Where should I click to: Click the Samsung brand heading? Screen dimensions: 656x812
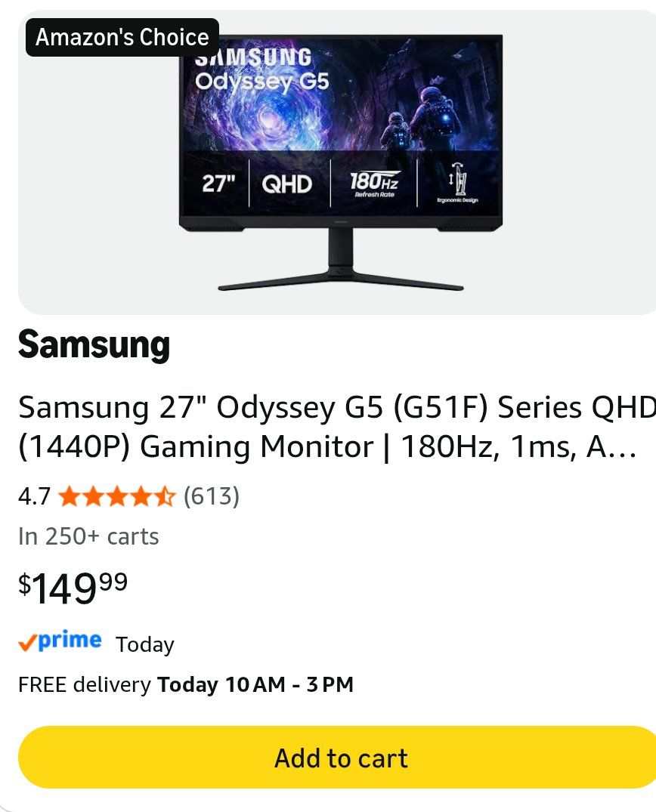[x=94, y=344]
